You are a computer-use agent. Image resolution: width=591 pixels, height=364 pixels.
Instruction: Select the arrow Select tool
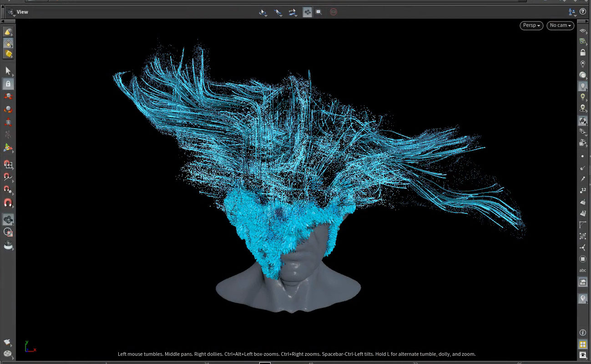click(x=8, y=71)
